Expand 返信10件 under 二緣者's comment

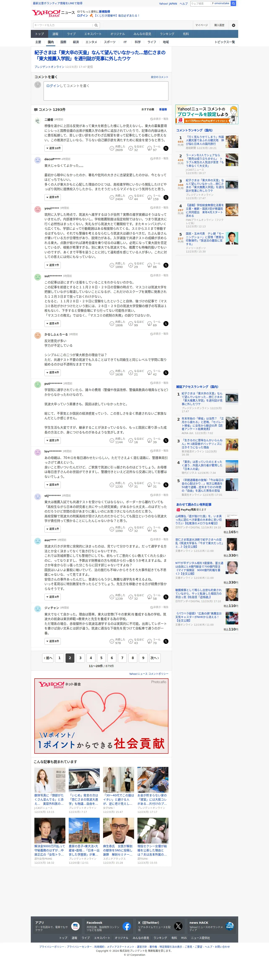point(53,148)
